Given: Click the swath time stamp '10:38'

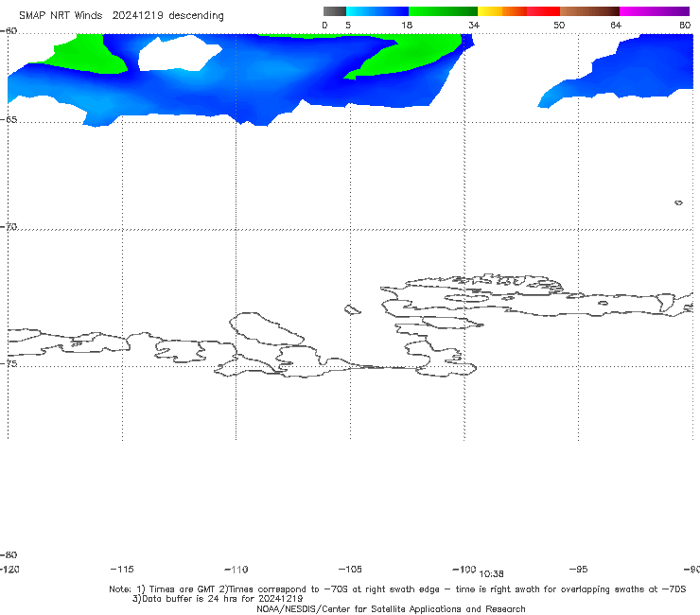Looking at the screenshot, I should click(491, 574).
